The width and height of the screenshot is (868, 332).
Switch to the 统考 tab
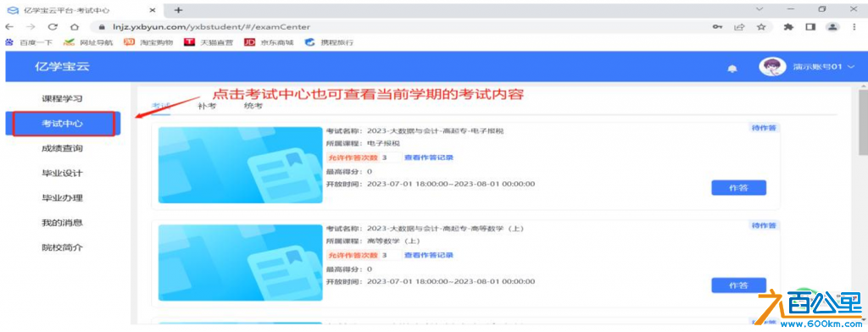pyautogui.click(x=253, y=106)
